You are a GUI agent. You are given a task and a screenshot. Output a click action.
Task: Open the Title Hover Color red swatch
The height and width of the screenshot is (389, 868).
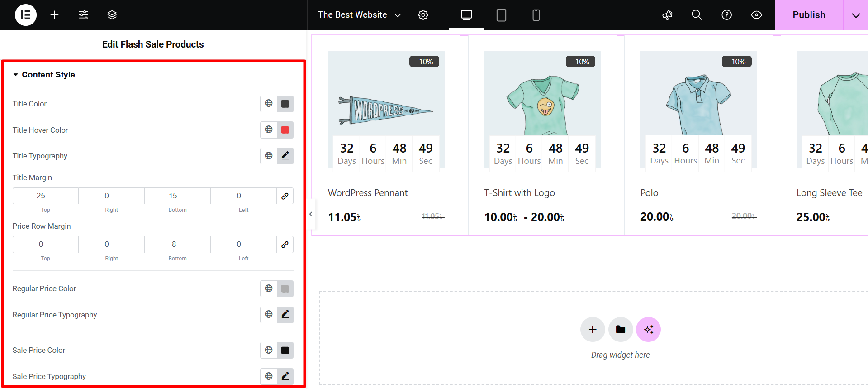285,130
